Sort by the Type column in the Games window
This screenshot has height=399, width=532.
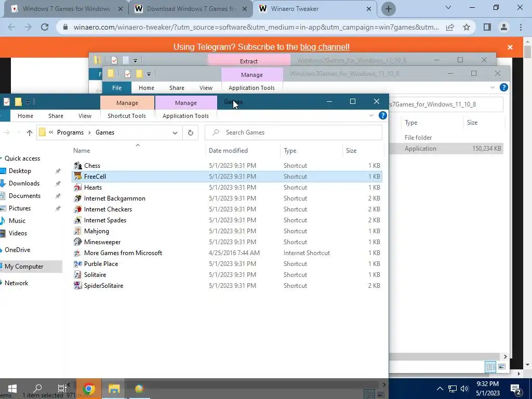click(290, 150)
